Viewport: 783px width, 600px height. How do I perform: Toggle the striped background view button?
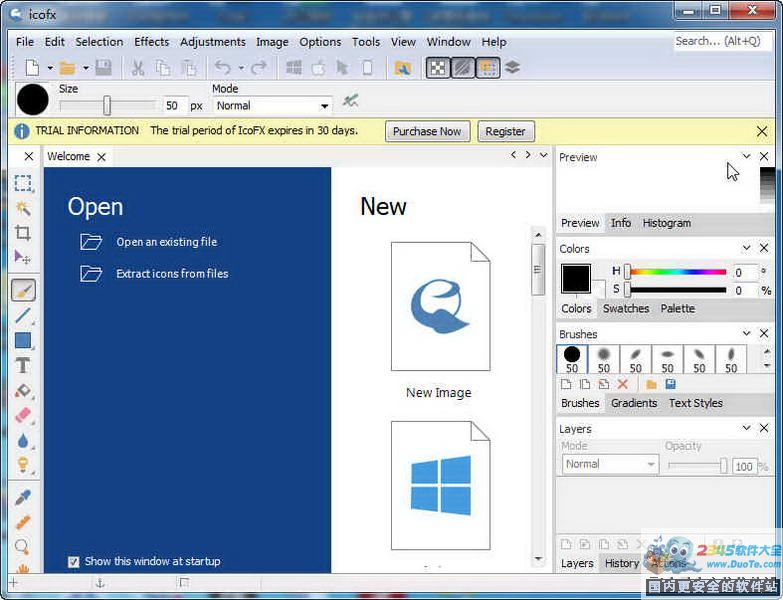[463, 68]
